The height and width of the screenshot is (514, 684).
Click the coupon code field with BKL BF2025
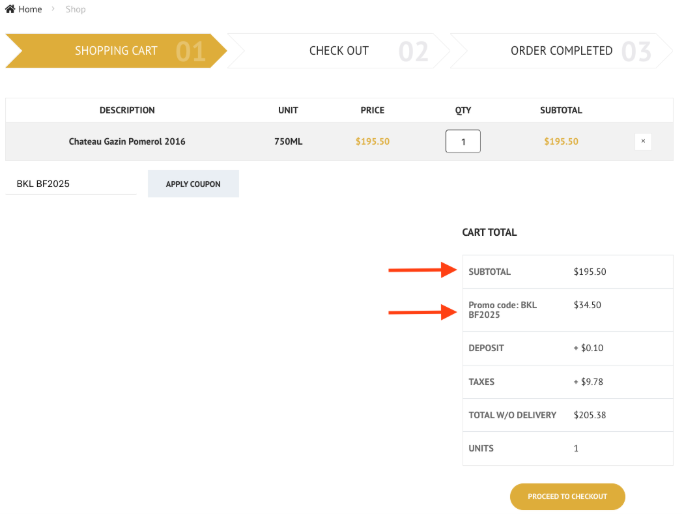(x=71, y=184)
